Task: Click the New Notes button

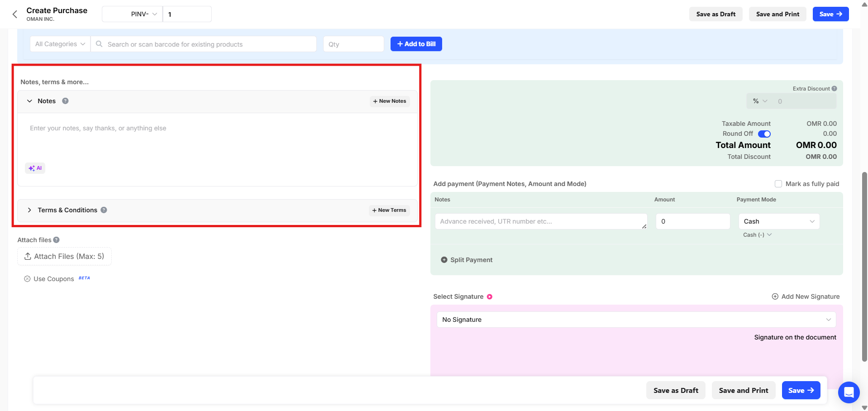Action: point(390,101)
